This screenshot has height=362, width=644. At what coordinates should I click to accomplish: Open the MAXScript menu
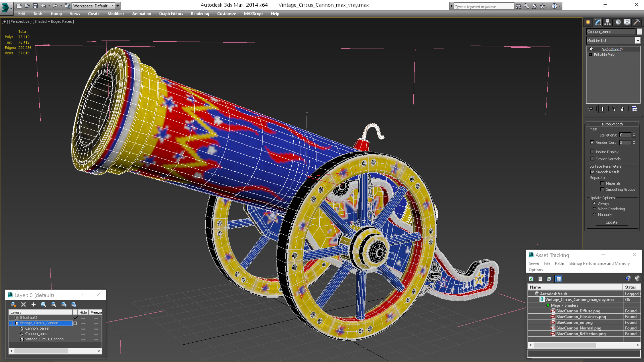click(253, 14)
